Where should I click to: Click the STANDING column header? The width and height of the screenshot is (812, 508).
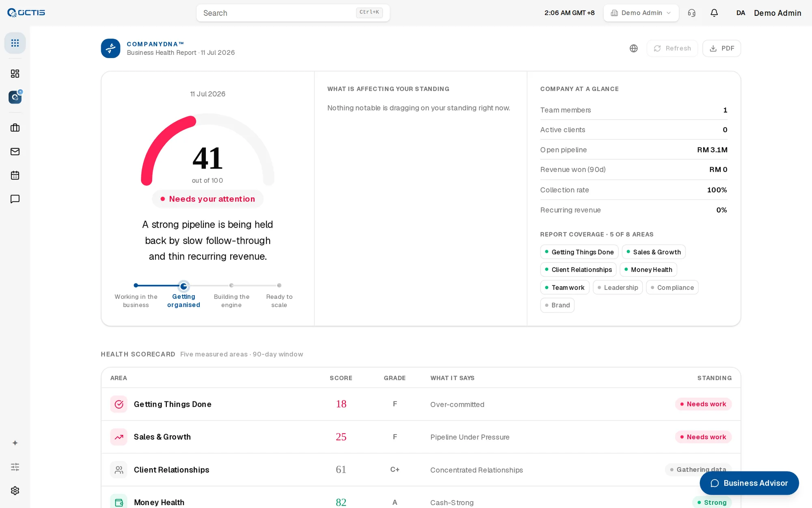[x=715, y=378]
